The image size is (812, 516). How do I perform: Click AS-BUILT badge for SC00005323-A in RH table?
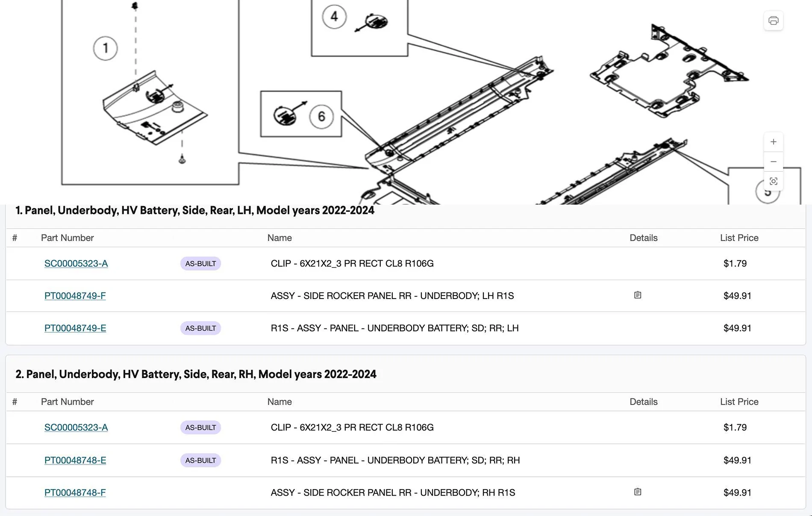[x=200, y=428]
